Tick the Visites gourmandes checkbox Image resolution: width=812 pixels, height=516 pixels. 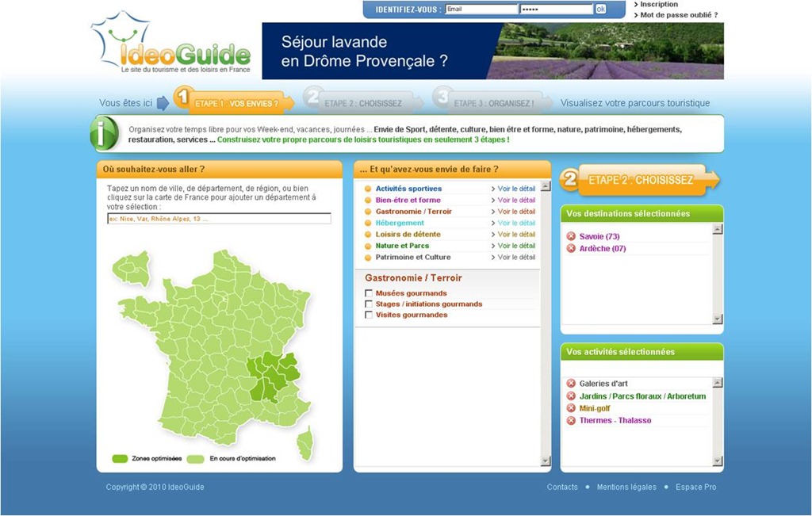[369, 315]
